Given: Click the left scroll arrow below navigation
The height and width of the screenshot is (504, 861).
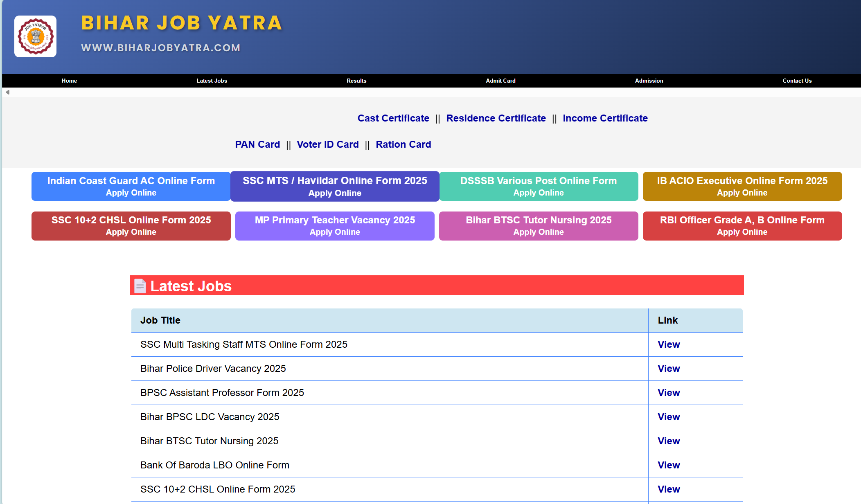Looking at the screenshot, I should [7, 92].
